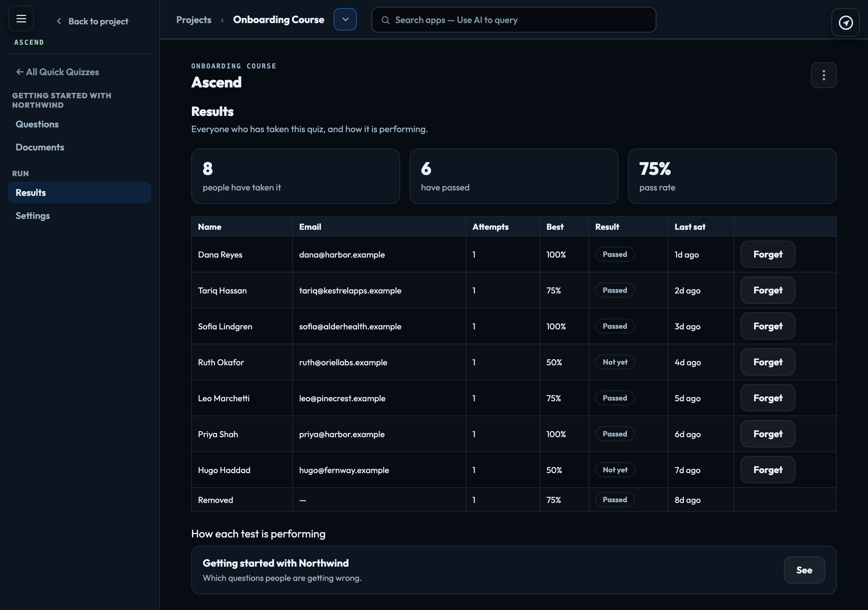The width and height of the screenshot is (868, 610).
Task: Click the 8 people have taken it card
Action: 296,177
